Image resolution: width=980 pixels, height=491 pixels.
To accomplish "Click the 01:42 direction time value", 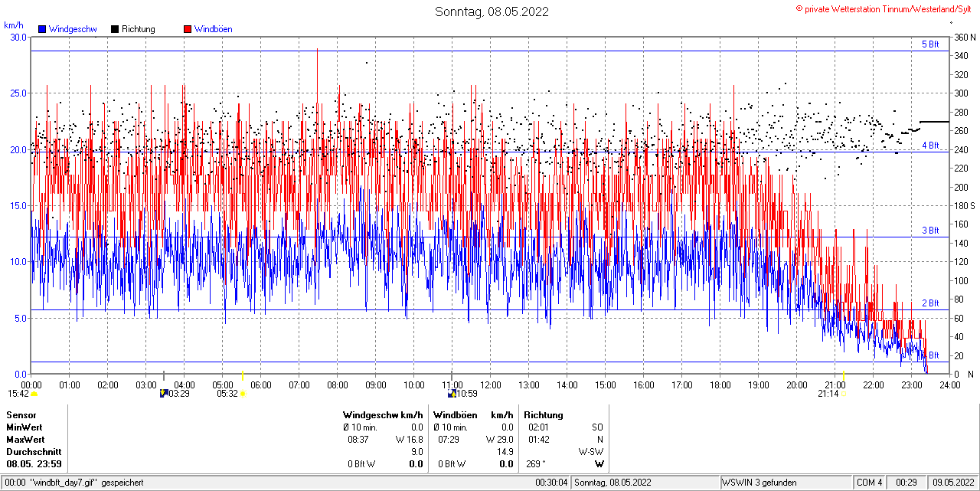I will click(x=538, y=440).
